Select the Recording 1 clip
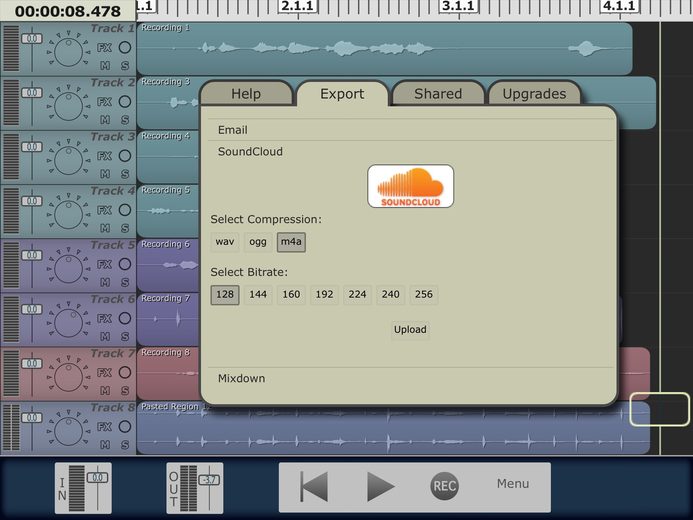The width and height of the screenshot is (693, 520). [385, 49]
